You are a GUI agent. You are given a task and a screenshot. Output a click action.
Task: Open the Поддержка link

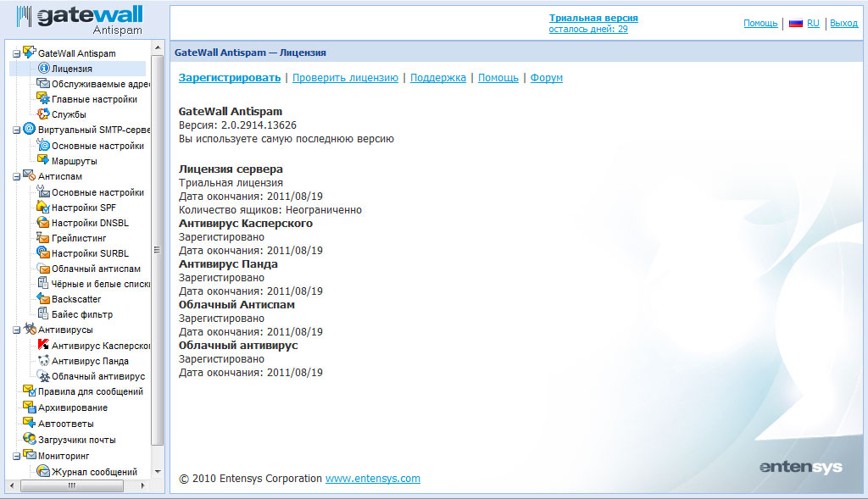coord(438,77)
